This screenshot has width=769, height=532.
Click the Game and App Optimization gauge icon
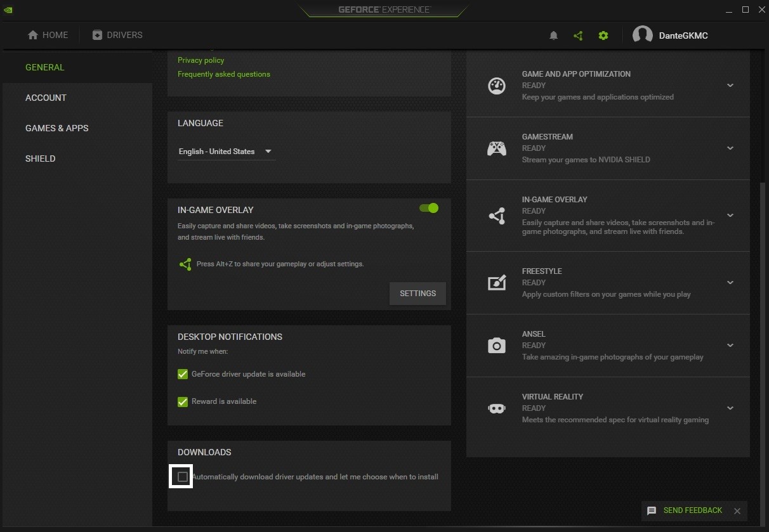click(497, 86)
